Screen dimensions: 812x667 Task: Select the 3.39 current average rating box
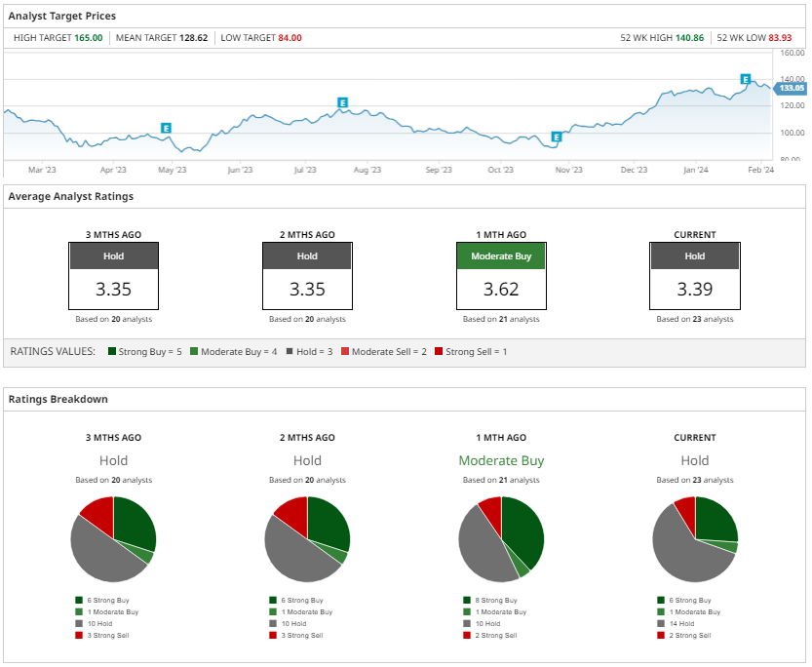(x=694, y=290)
